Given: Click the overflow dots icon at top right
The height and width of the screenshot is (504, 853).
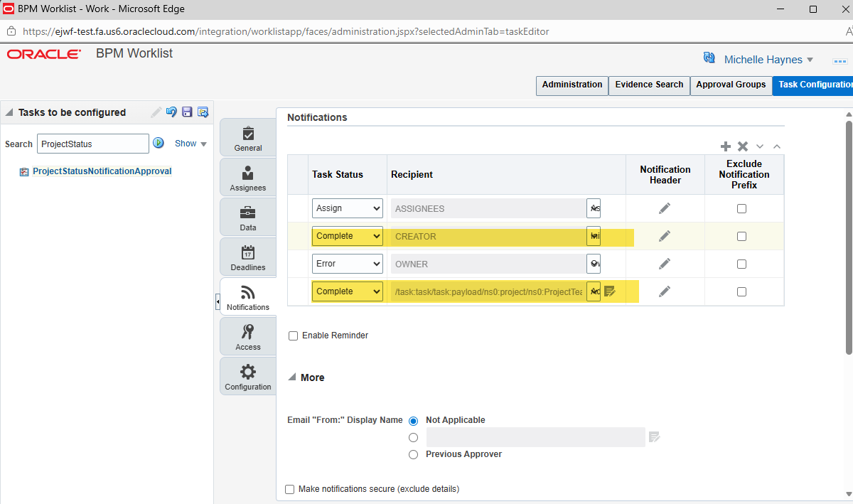Looking at the screenshot, I should [x=840, y=61].
